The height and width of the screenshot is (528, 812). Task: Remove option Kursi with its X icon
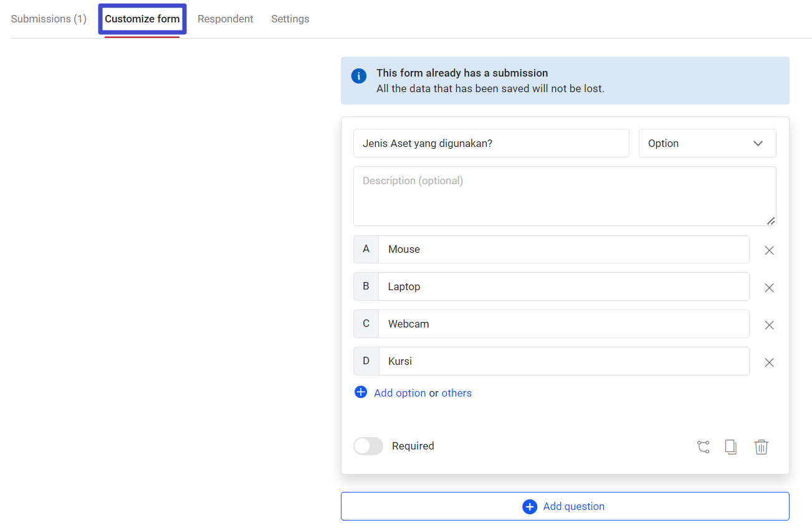tap(769, 362)
